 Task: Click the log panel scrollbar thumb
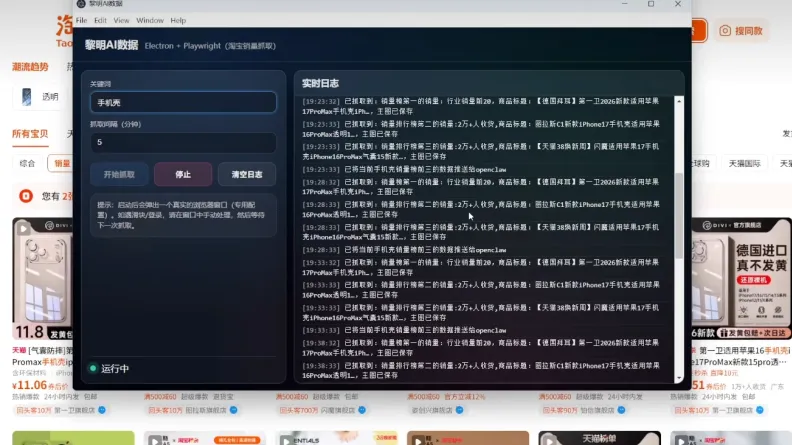tap(679, 216)
